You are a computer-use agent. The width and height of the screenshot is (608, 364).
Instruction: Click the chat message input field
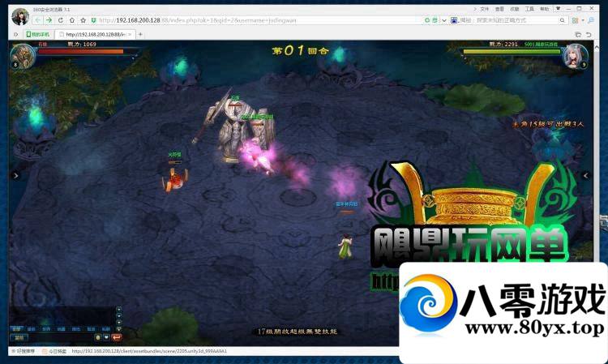tap(62, 337)
